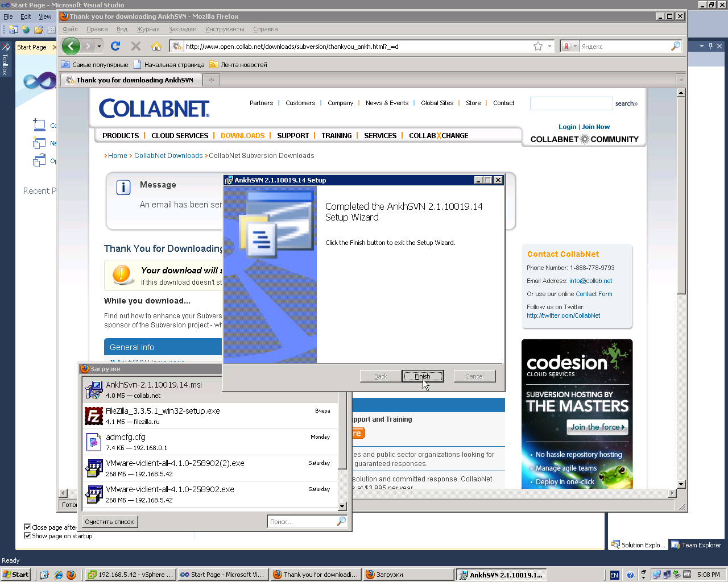Click the Firefox page vertical scrollbar
Image resolution: width=728 pixels, height=582 pixels.
[681, 289]
